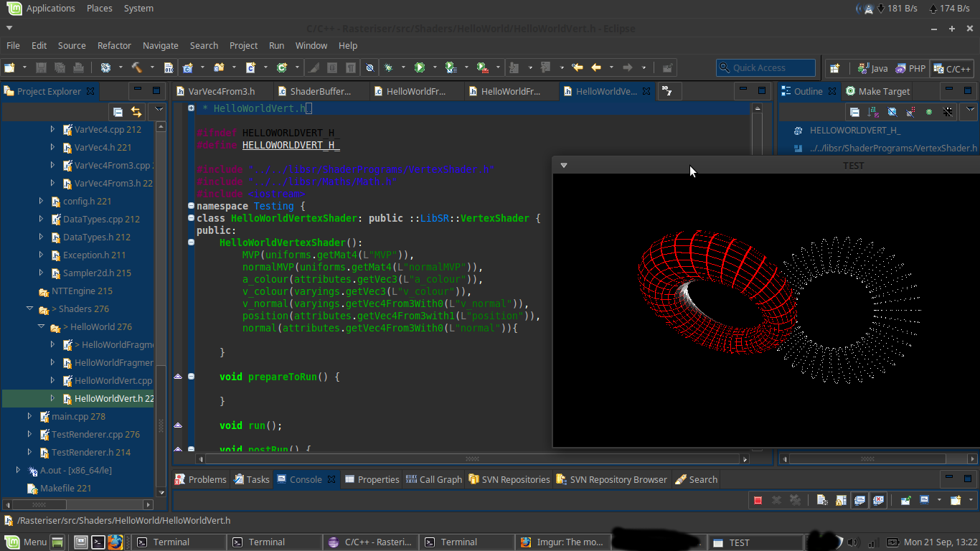The height and width of the screenshot is (551, 980).
Task: Click Collapse All icon in Outline toolbar
Action: pyautogui.click(x=854, y=112)
